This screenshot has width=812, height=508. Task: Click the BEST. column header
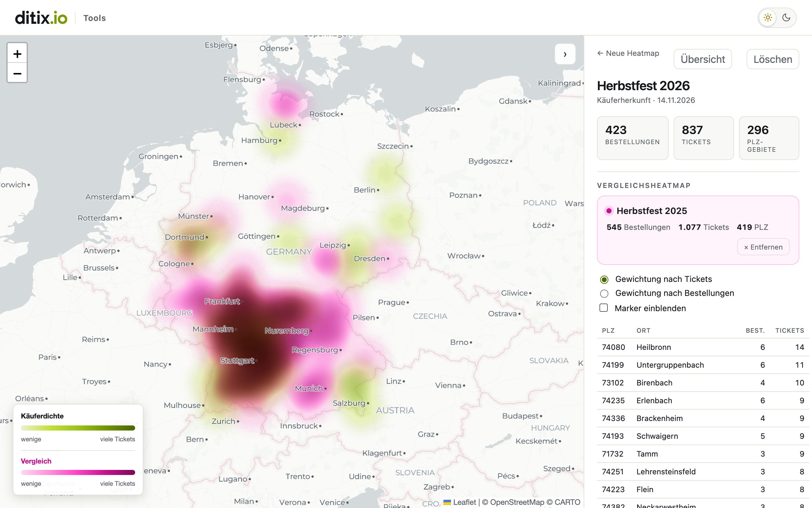click(x=755, y=331)
